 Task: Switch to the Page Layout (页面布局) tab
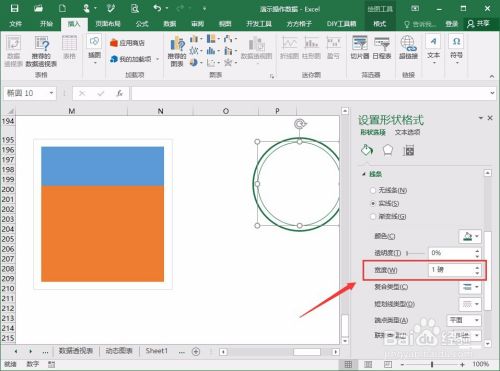(108, 24)
